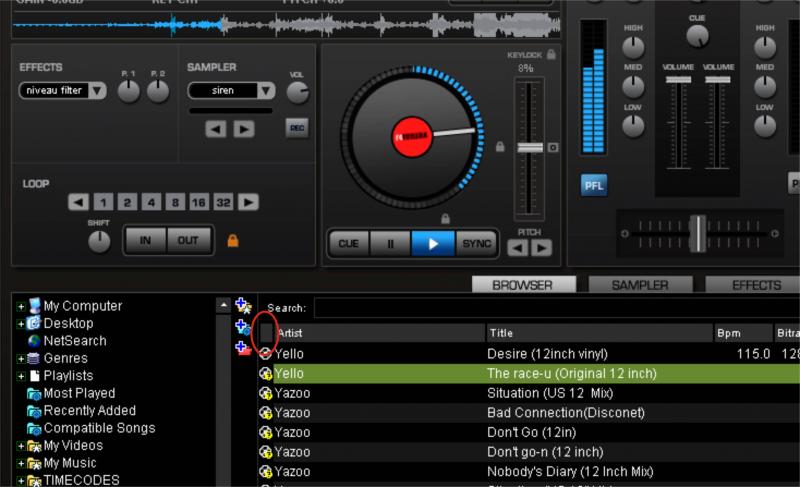Click the red vinyl label on turntable
This screenshot has width=800, height=487.
[412, 137]
